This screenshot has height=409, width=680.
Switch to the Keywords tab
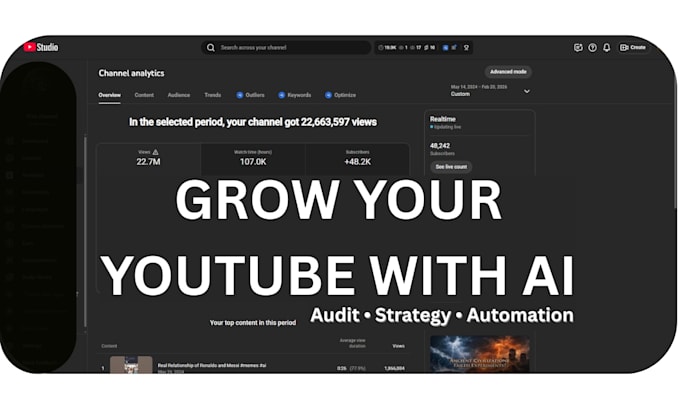[294, 95]
